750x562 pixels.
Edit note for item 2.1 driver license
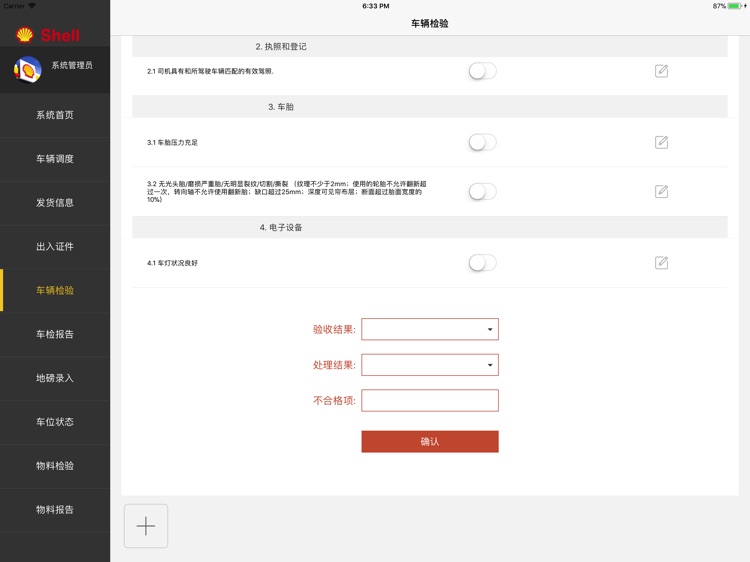pos(661,71)
